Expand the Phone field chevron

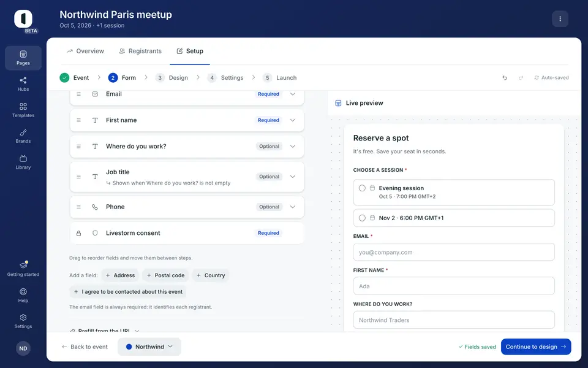coord(293,207)
